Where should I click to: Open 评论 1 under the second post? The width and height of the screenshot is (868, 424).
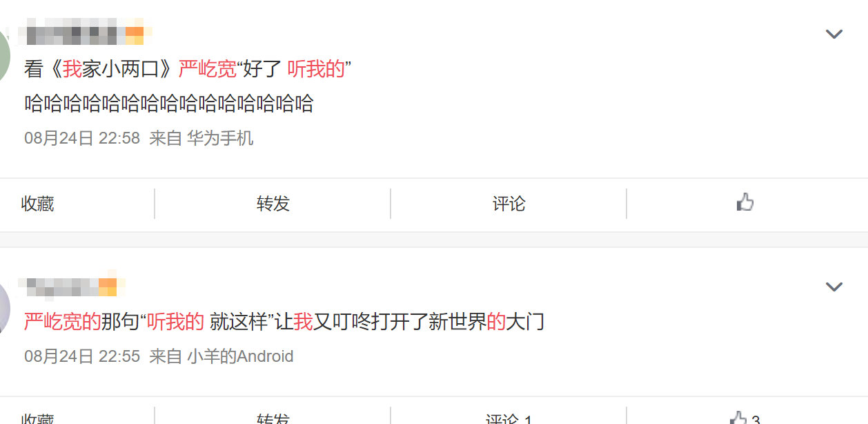[509, 418]
